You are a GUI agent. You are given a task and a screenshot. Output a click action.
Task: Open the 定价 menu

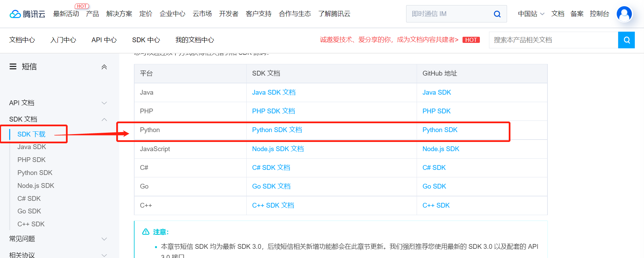pyautogui.click(x=146, y=14)
